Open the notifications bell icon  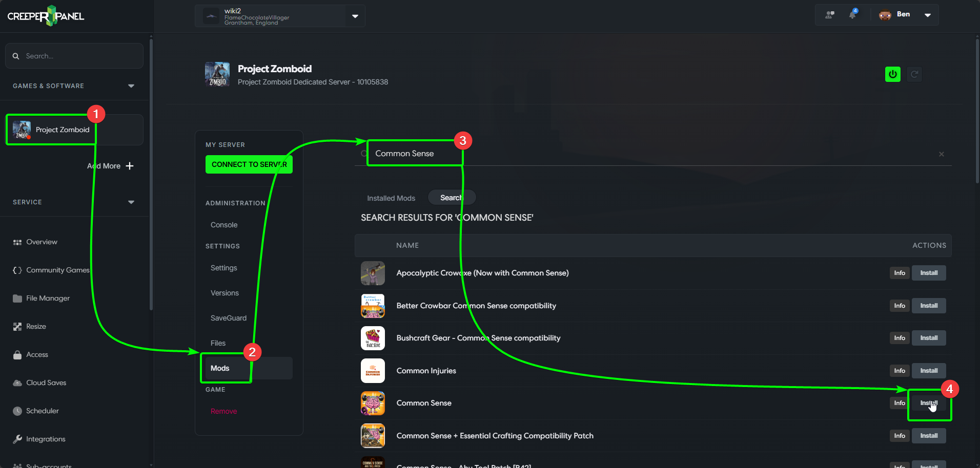click(852, 14)
